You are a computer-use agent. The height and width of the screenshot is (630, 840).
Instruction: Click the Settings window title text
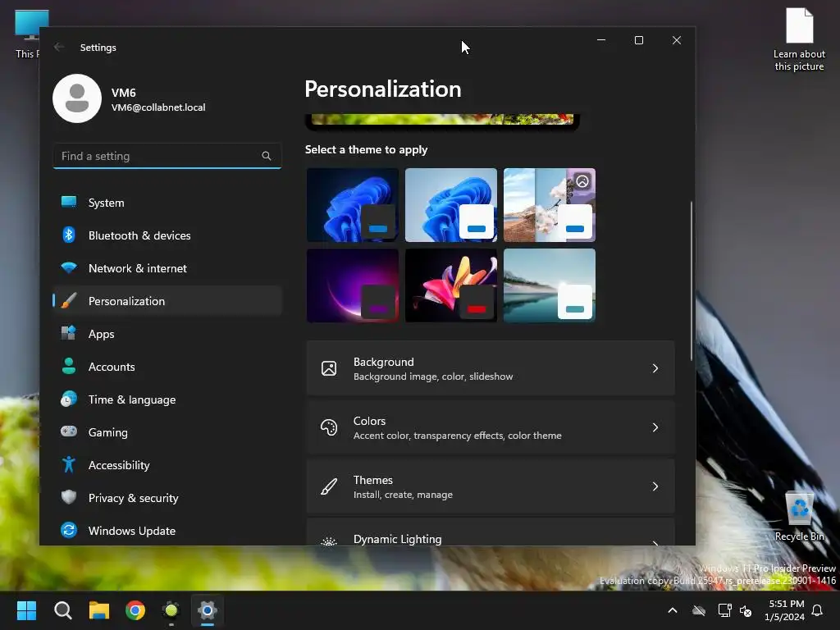[x=98, y=47]
